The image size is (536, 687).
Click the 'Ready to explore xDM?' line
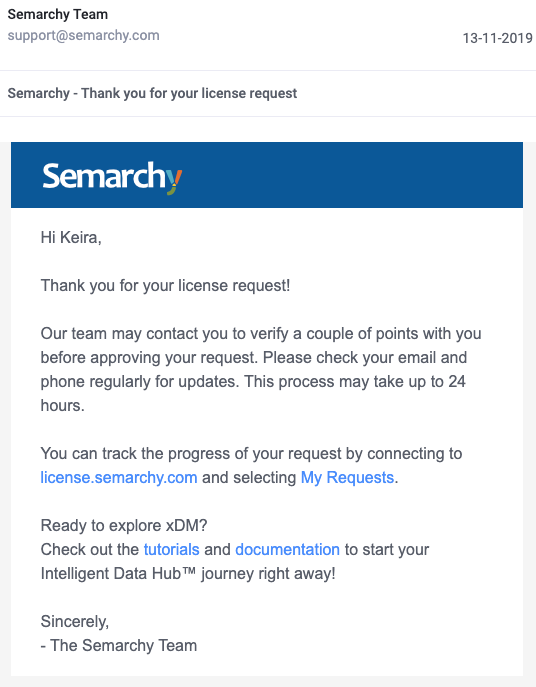(124, 525)
